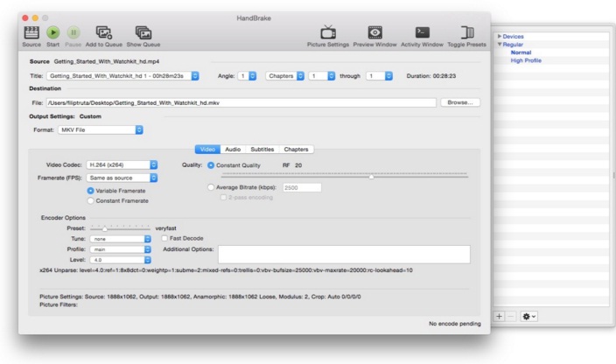Click the destination File path field

point(241,103)
